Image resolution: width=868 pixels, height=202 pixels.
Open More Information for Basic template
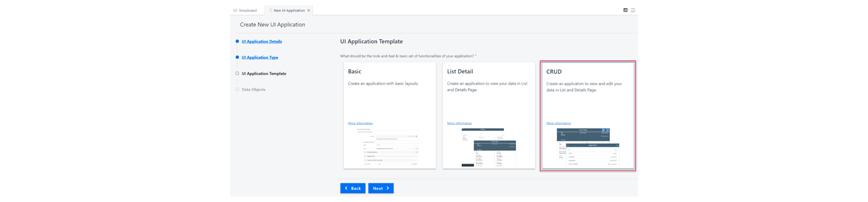360,123
